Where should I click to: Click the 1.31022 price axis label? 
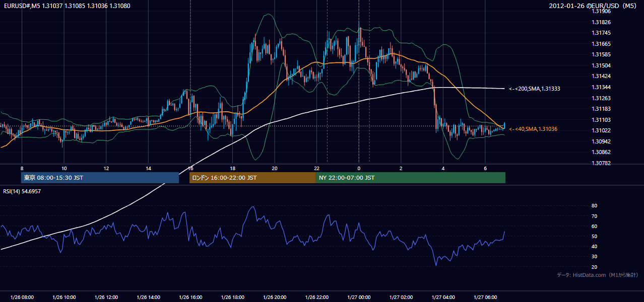coord(602,130)
